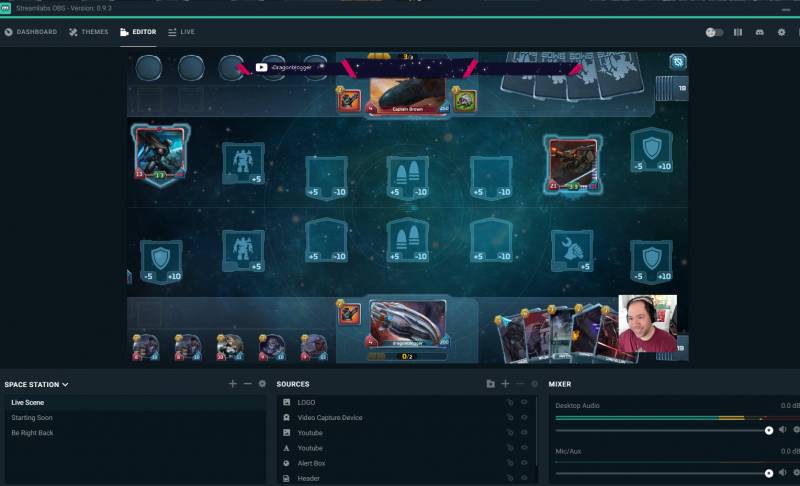This screenshot has width=800, height=486.
Task: Select the LOGO source row
Action: point(406,402)
